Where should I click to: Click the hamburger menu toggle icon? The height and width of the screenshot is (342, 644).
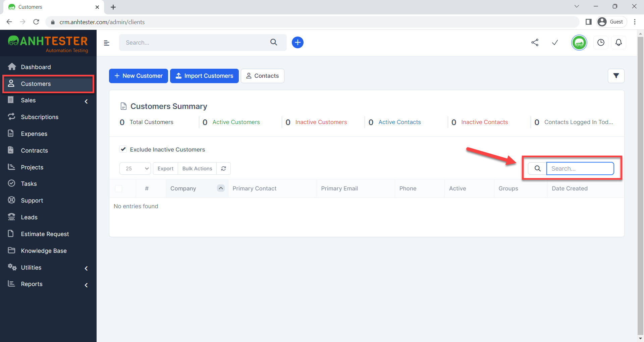tap(107, 43)
